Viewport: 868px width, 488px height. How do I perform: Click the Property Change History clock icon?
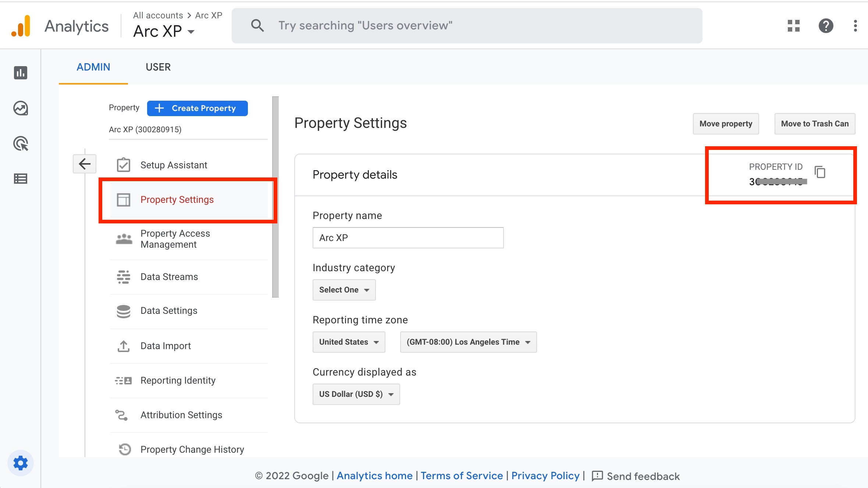(125, 449)
